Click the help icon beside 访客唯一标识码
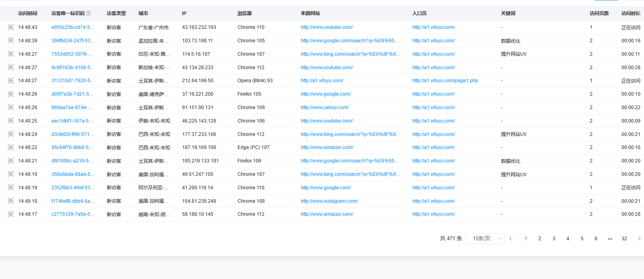The image size is (644, 279). (88, 13)
